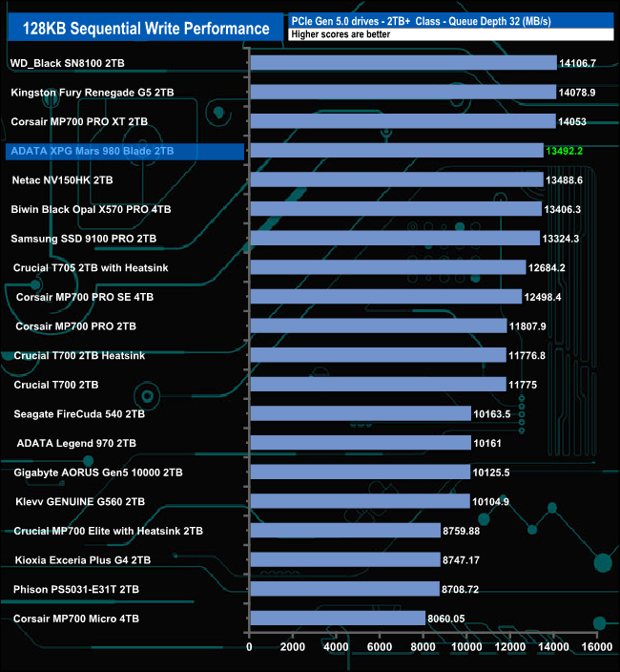Click the value 8747.17

[461, 560]
